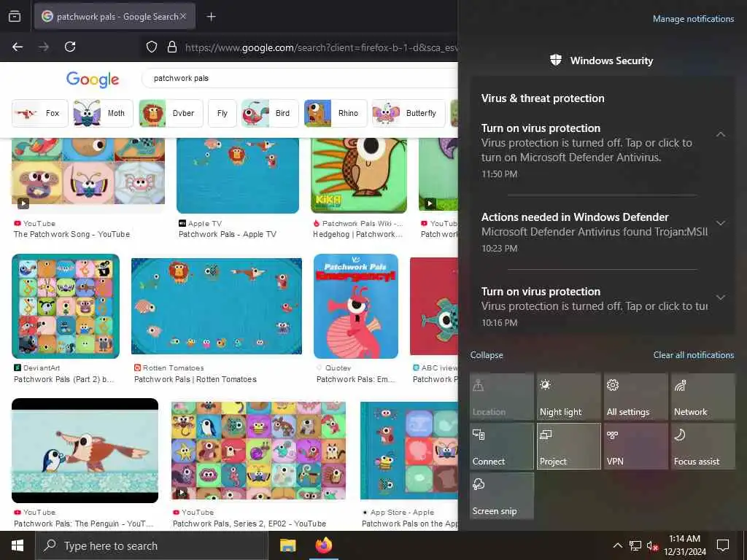Click the patchwork pals search input field

pos(300,78)
